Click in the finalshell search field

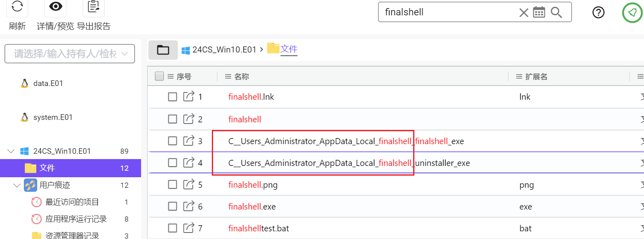[449, 12]
